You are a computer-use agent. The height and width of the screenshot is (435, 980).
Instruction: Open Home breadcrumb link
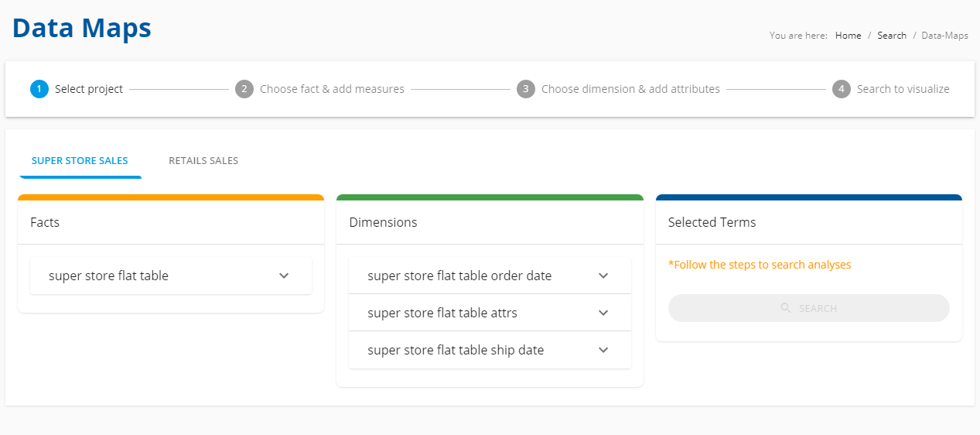pos(848,36)
